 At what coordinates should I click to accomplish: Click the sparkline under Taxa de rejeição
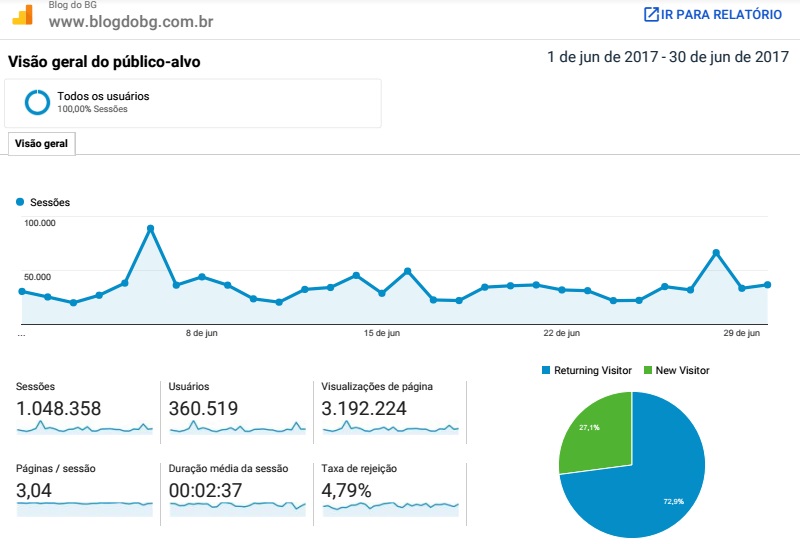[x=390, y=509]
